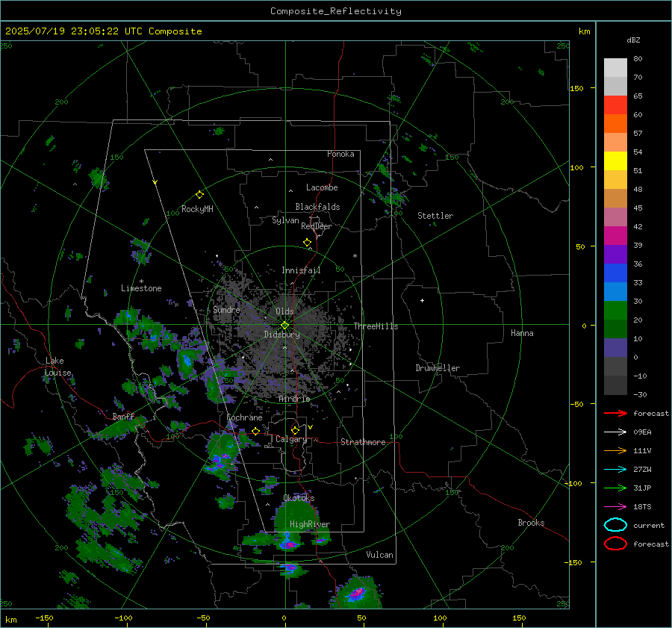Click the Cochrane city label
Screen dimensions: 672x628
244,417
